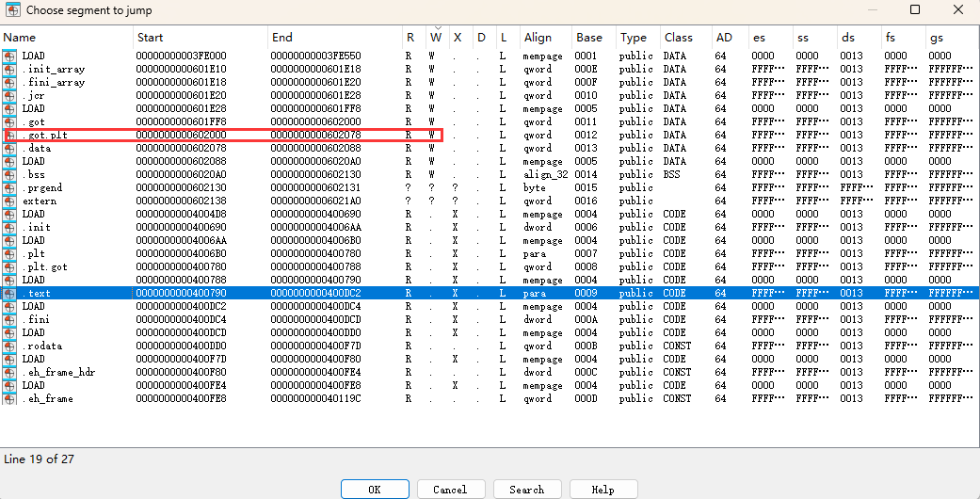Image resolution: width=980 pixels, height=499 pixels.
Task: Sort by the Base column header
Action: click(594, 38)
